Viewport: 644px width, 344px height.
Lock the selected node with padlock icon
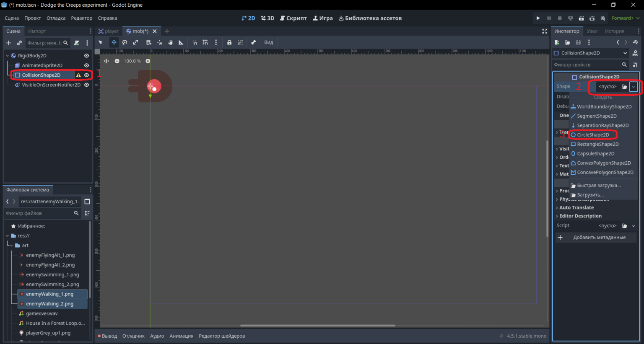[x=229, y=42]
